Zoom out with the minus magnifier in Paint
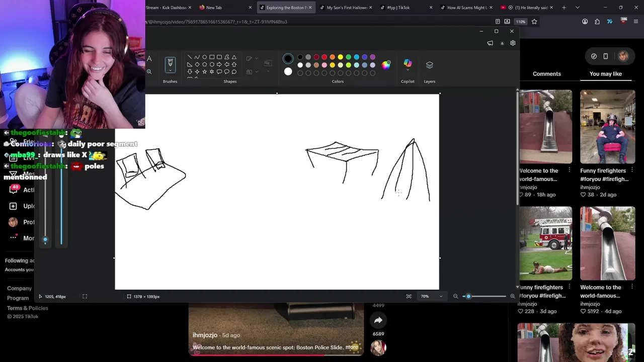This screenshot has height=362, width=644. pyautogui.click(x=456, y=297)
